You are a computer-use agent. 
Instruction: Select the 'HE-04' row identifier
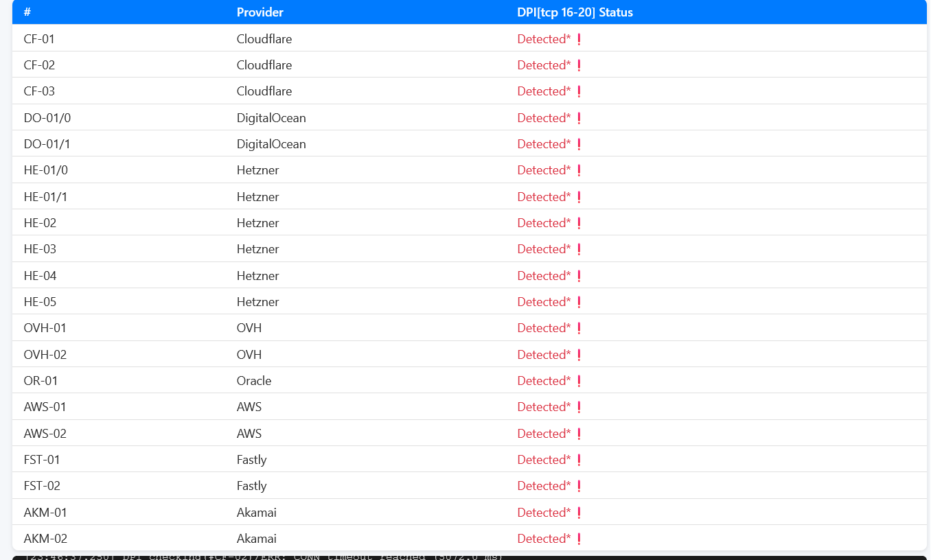click(40, 276)
